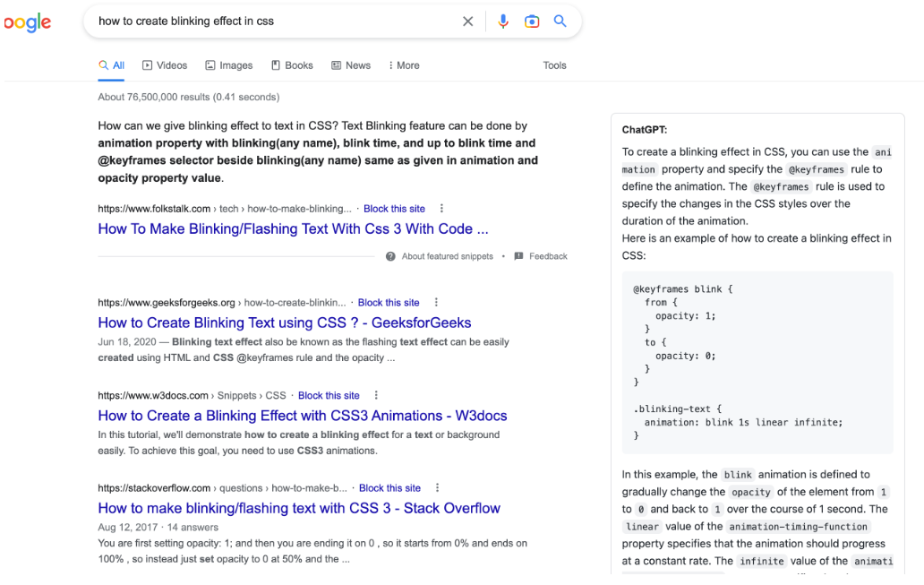Submit search using the magnifying glass icon
The height and width of the screenshot is (585, 924).
click(x=560, y=22)
